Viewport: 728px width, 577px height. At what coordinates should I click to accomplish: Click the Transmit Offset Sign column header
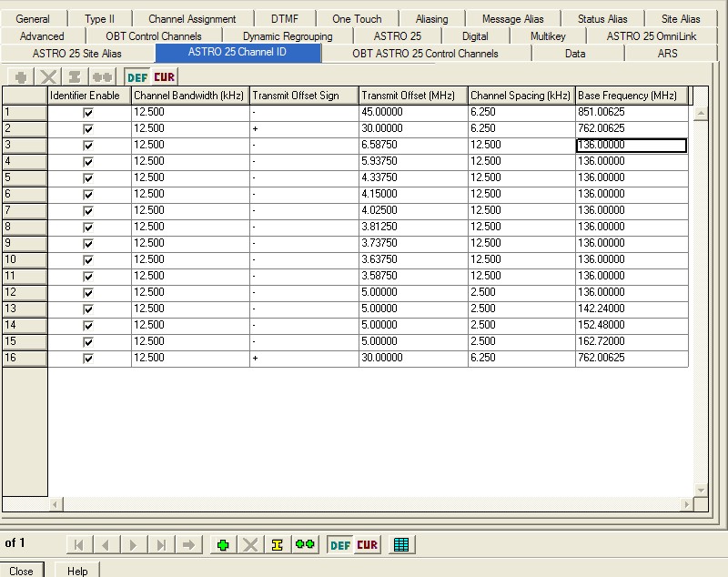point(304,96)
